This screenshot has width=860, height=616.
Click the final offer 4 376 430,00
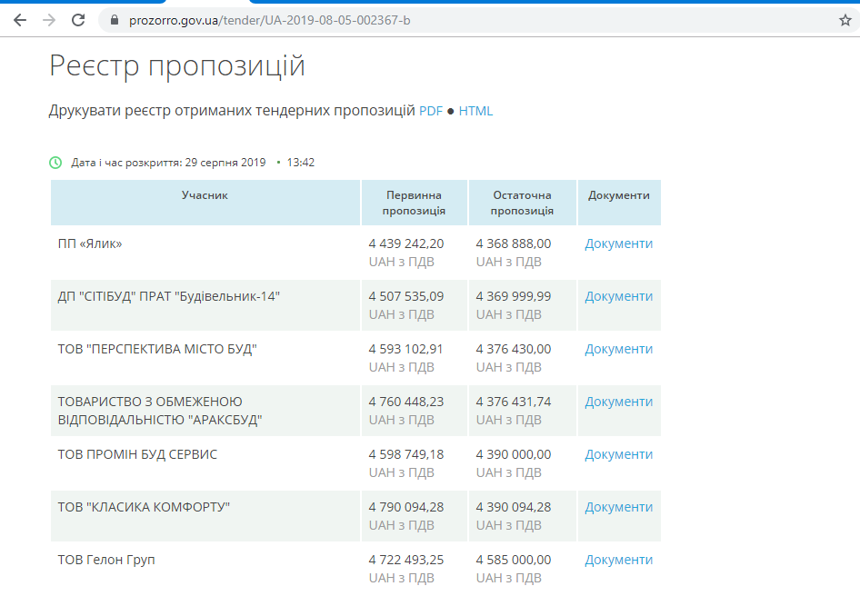point(514,349)
